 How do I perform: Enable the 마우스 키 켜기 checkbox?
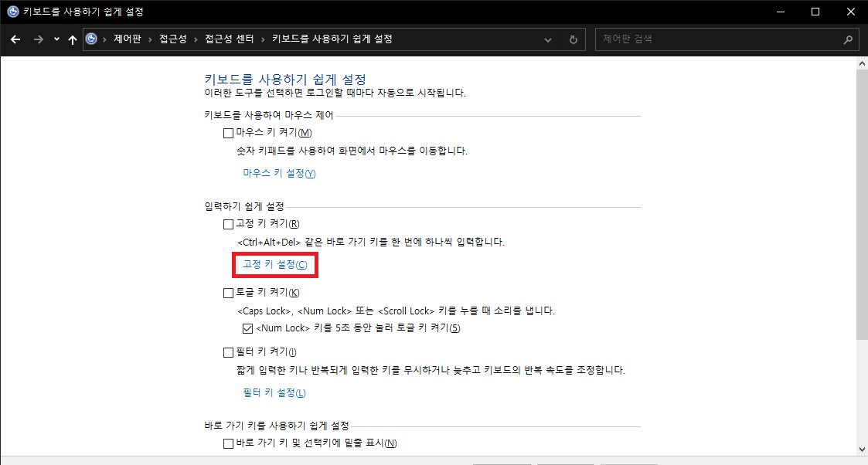click(229, 133)
